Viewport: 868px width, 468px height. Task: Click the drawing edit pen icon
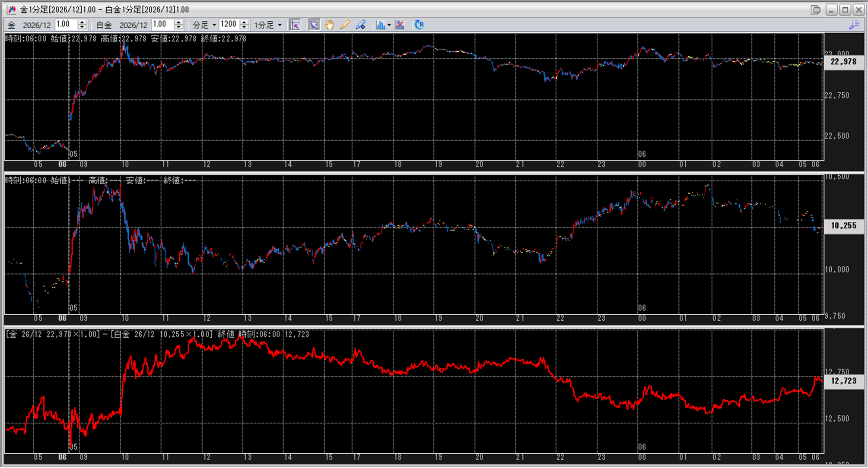(x=361, y=25)
